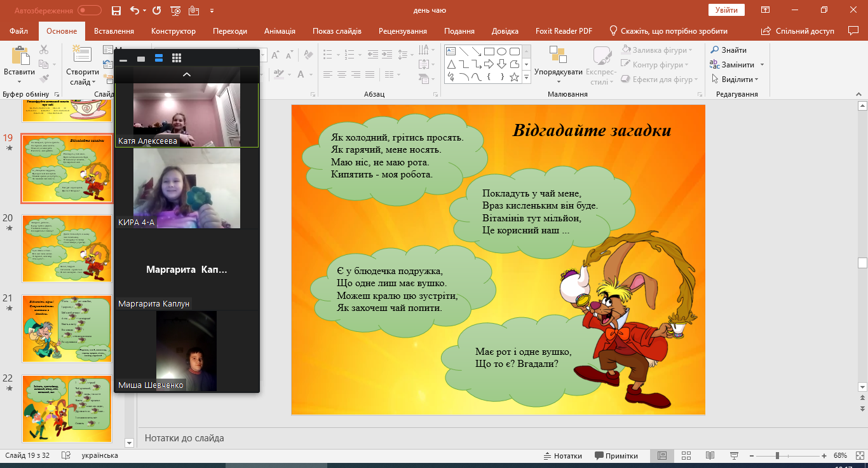Pick the oval shape from shapes gallery
Viewport: 868px width, 468px height.
(502, 52)
